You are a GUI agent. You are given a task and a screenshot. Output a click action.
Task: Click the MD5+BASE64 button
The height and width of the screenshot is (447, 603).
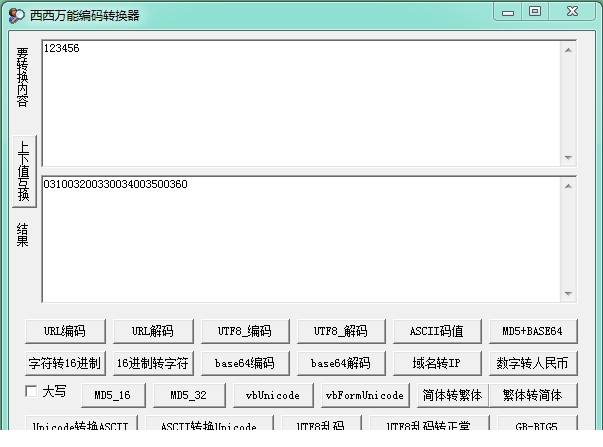tap(533, 331)
